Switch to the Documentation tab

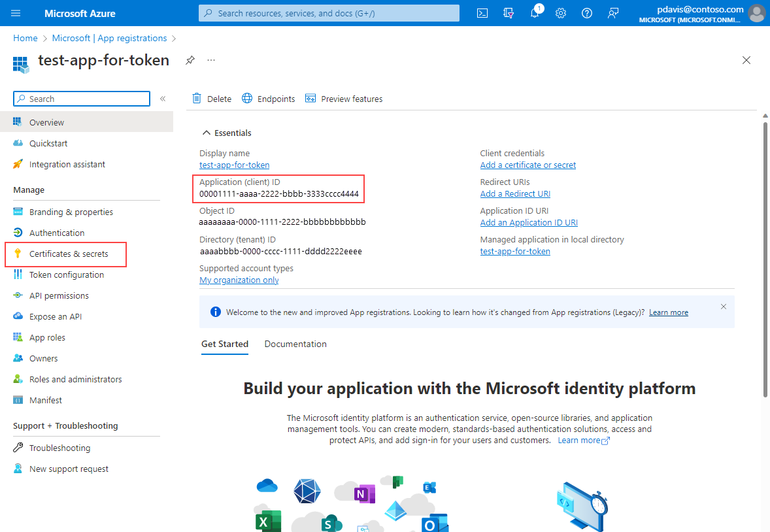coord(295,344)
